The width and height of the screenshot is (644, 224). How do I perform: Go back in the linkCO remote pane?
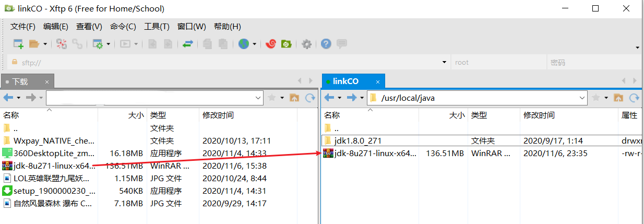[x=329, y=98]
